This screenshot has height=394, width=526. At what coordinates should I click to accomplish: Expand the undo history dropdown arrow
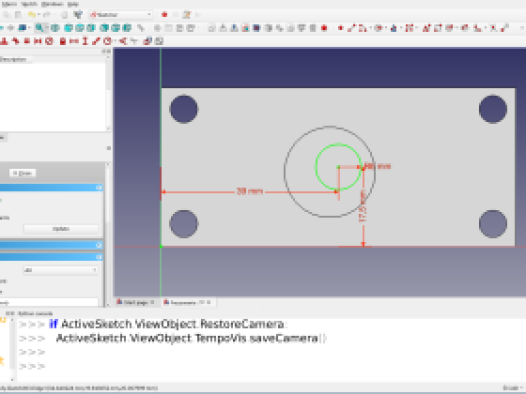coord(39,15)
